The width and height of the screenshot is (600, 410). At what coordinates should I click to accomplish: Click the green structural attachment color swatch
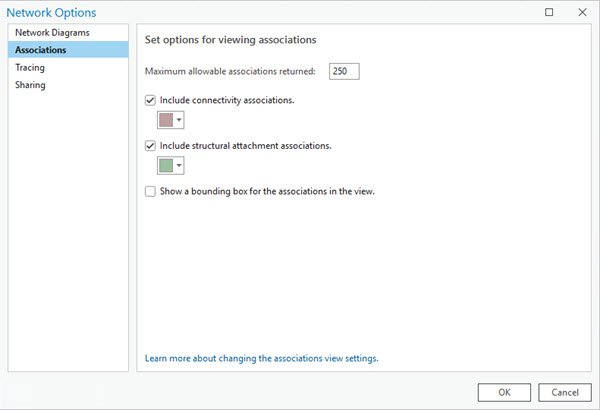pyautogui.click(x=165, y=165)
